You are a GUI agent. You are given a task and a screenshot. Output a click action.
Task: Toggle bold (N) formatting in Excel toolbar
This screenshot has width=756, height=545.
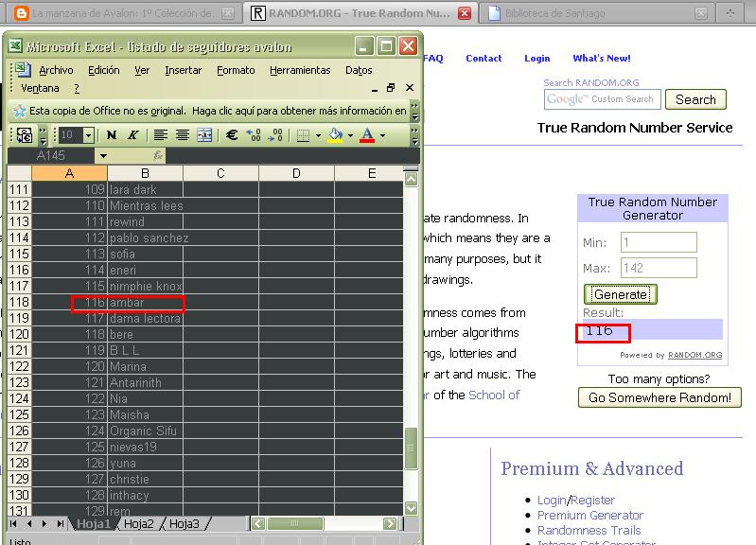click(112, 135)
